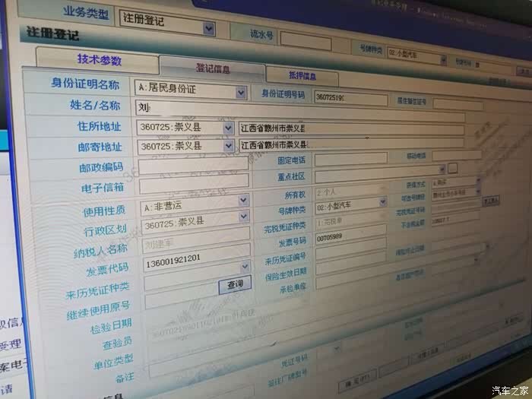532x399 pixels.
Task: Click the 流水号 input field
Action: (x=306, y=42)
